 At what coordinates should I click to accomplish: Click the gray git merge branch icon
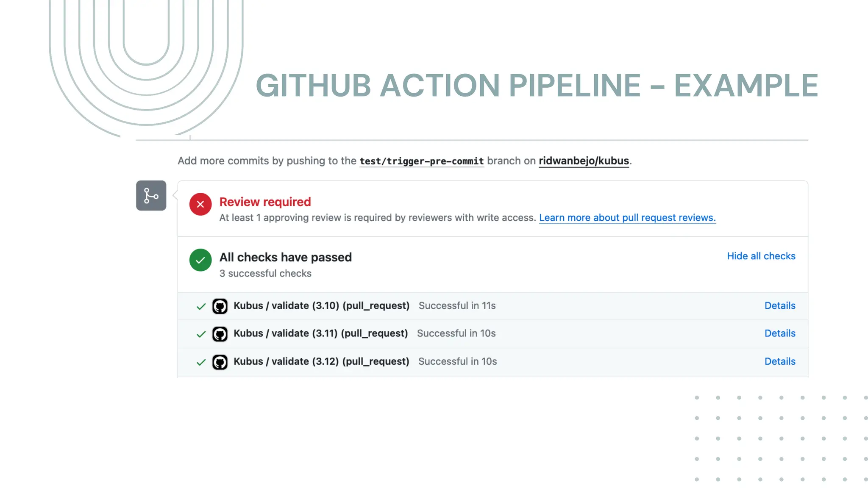[x=151, y=196]
